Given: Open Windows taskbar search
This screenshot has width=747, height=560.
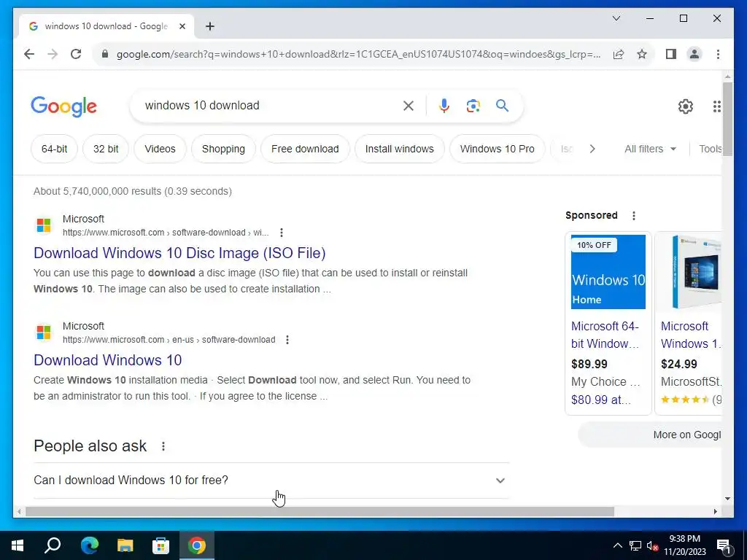Looking at the screenshot, I should (53, 545).
